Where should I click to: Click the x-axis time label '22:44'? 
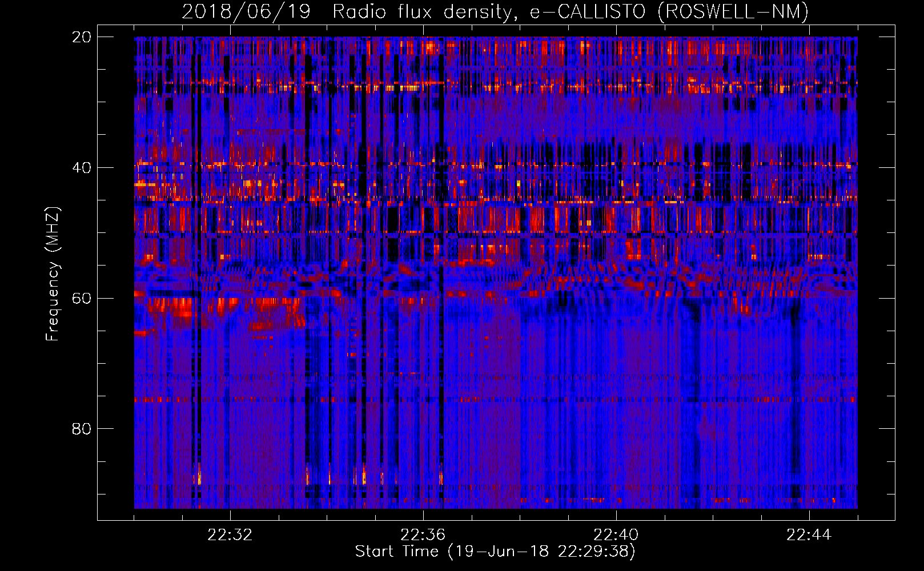(809, 535)
